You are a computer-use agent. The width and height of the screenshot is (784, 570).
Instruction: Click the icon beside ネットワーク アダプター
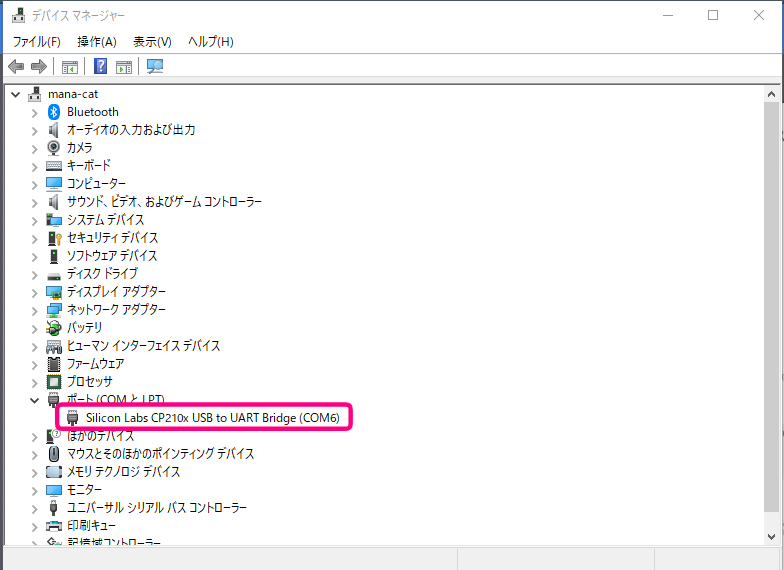point(54,310)
